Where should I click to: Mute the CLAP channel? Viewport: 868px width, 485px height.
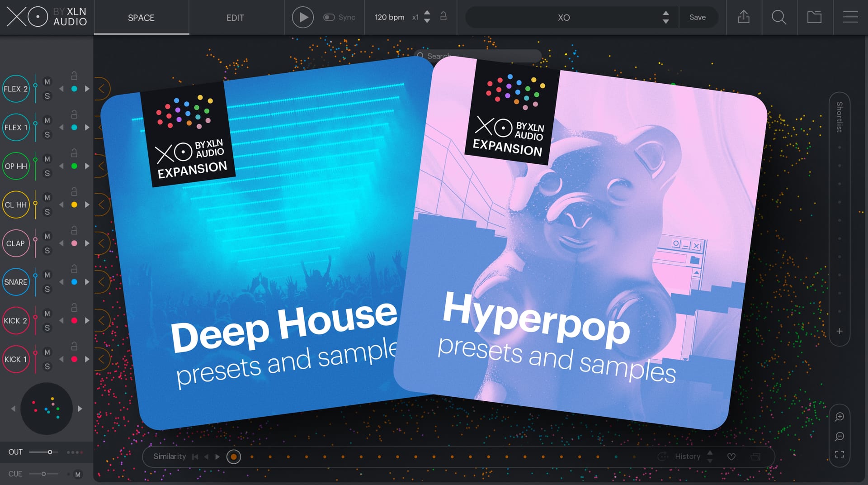[x=47, y=236]
